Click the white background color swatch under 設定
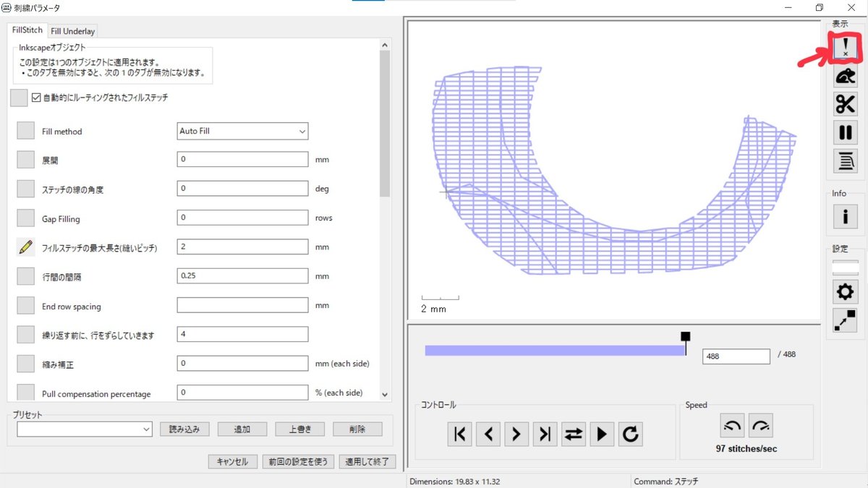868x488 pixels. [x=845, y=267]
